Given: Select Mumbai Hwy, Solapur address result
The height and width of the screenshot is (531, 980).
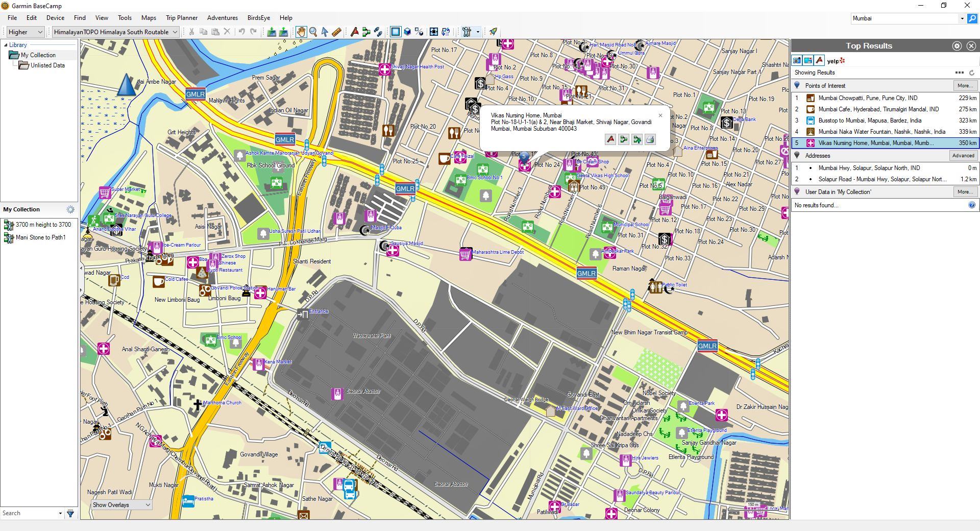Looking at the screenshot, I should pyautogui.click(x=885, y=168).
